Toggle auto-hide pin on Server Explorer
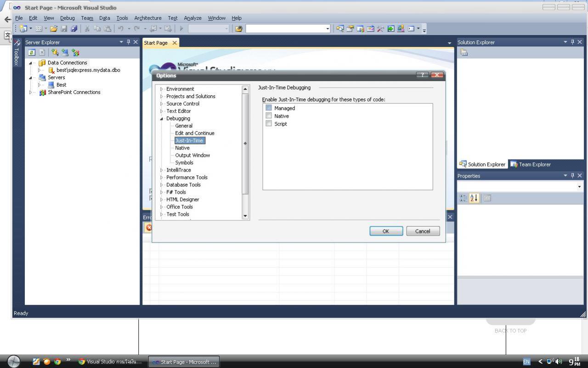The width and height of the screenshot is (588, 368). pos(128,42)
